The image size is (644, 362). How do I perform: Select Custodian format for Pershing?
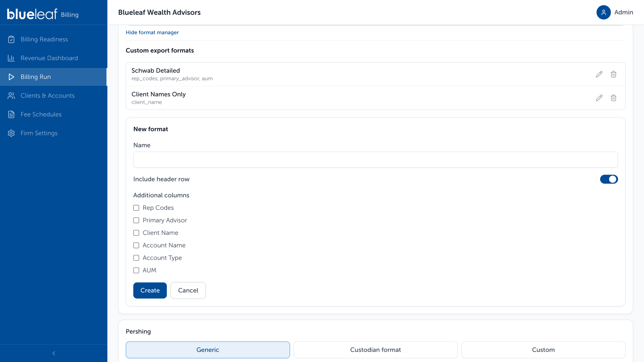pos(375,350)
